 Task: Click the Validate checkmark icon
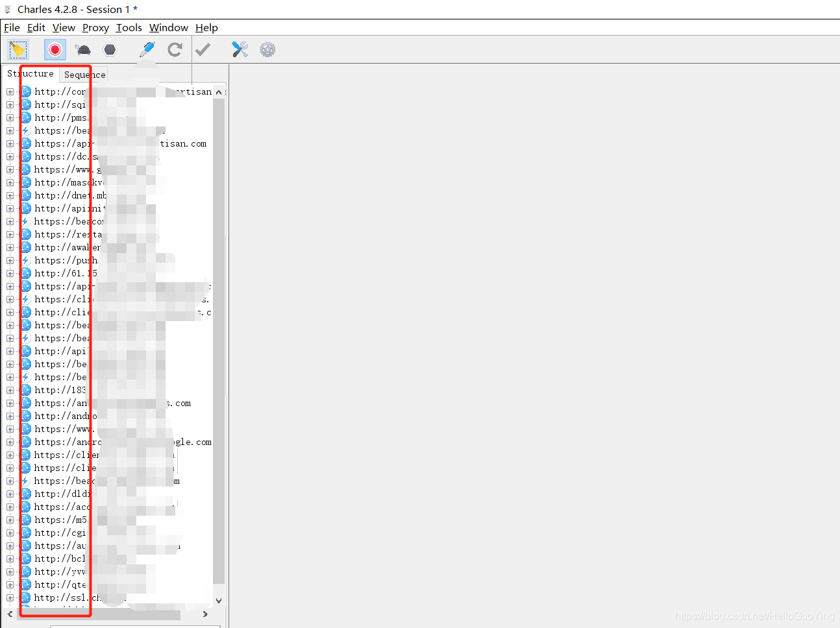[203, 49]
